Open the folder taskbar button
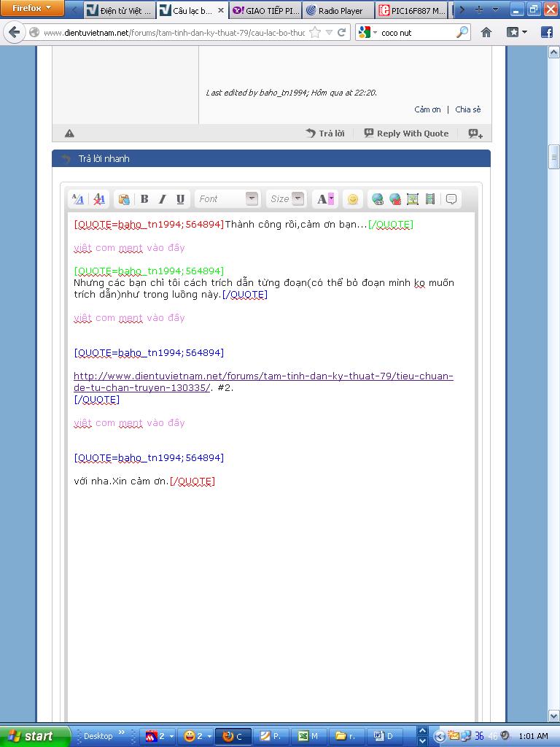 345,737
